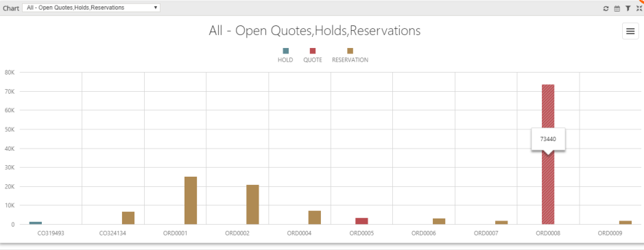Viewport: 644px width, 250px height.
Task: Click x-axis label ORD0009
Action: point(610,233)
